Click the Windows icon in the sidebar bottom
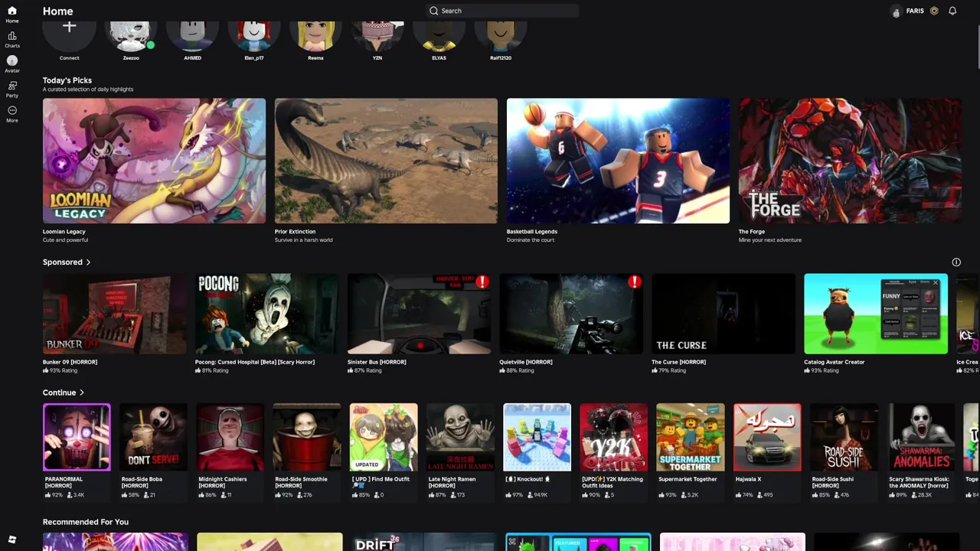Viewport: 980px width, 551px height. coord(12,540)
